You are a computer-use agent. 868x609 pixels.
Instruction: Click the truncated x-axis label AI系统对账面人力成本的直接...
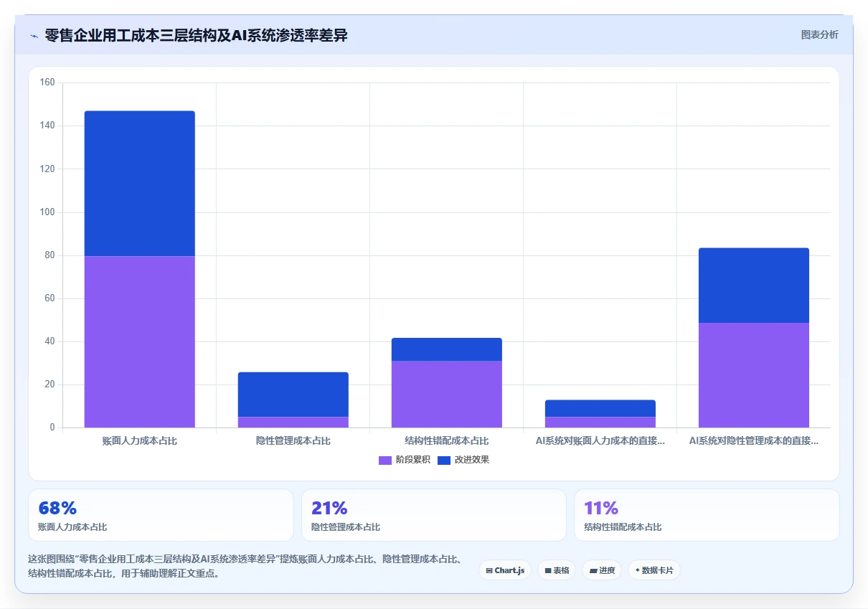point(600,441)
